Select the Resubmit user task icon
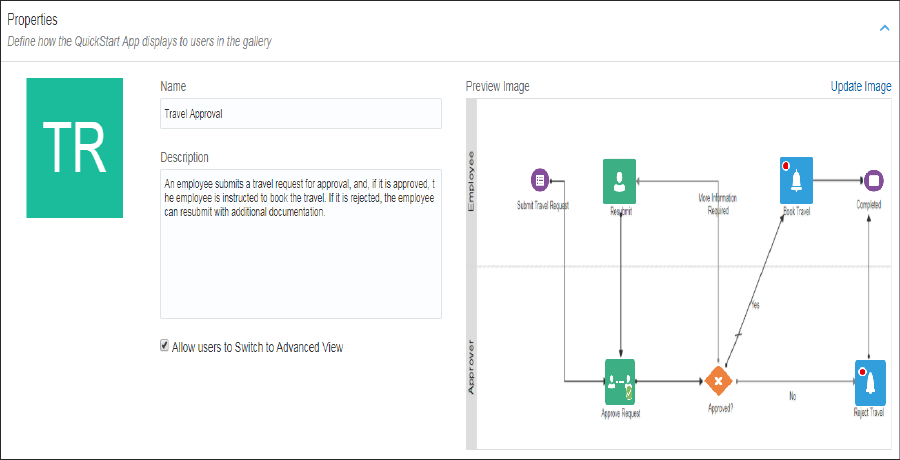This screenshot has height=460, width=900. [x=620, y=181]
